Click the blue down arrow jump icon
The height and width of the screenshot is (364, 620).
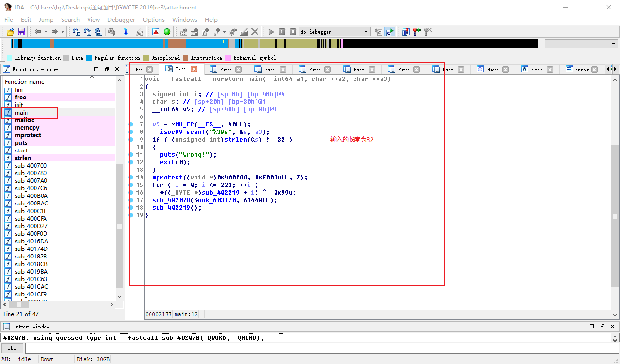[126, 32]
